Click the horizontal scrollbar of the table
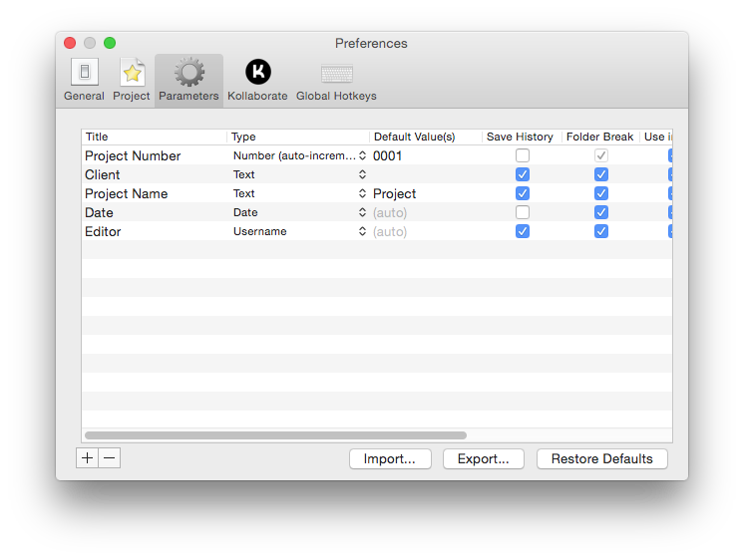The image size is (744, 560). coord(275,435)
